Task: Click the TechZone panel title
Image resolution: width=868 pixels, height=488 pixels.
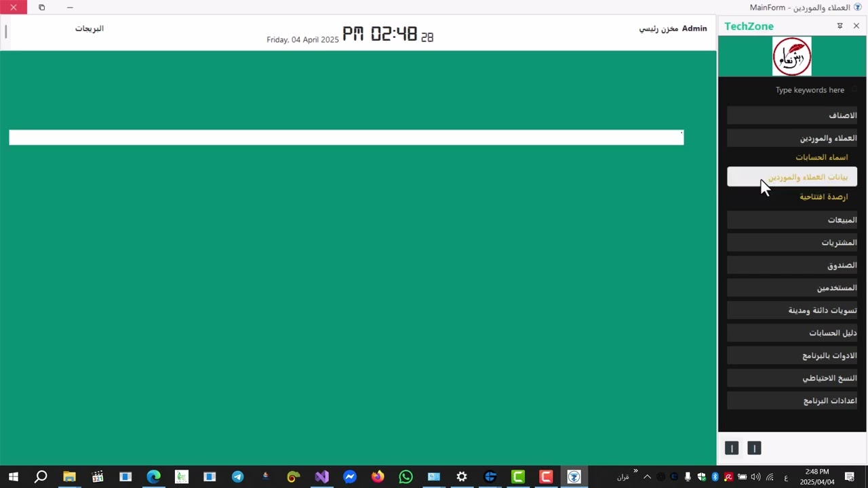Action: point(749,26)
